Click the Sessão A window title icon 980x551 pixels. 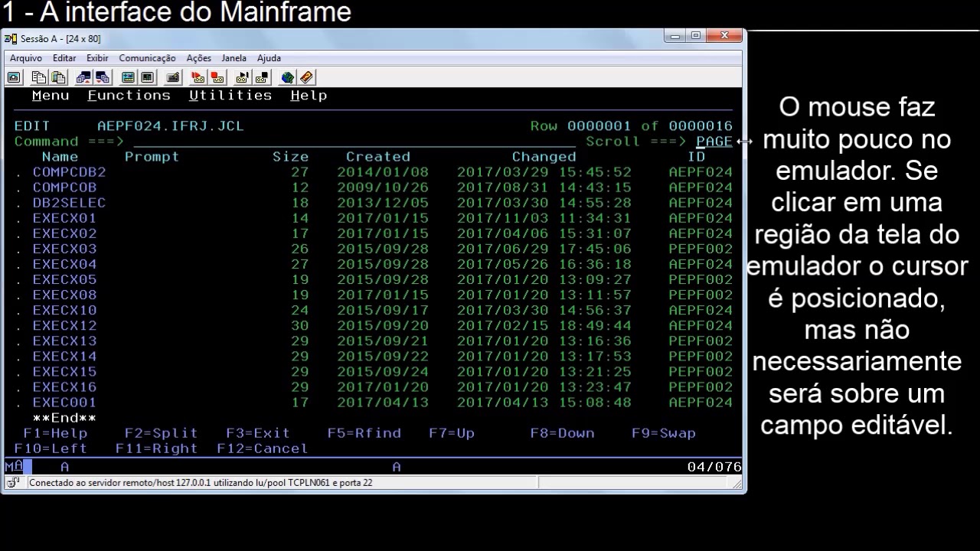coord(11,38)
